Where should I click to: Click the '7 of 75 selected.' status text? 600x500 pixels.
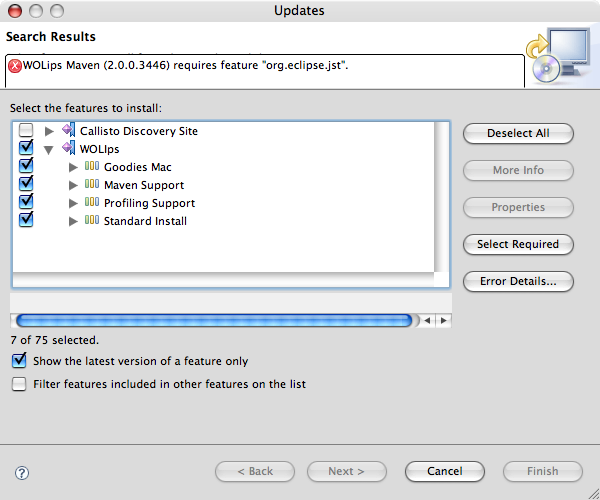[x=55, y=340]
